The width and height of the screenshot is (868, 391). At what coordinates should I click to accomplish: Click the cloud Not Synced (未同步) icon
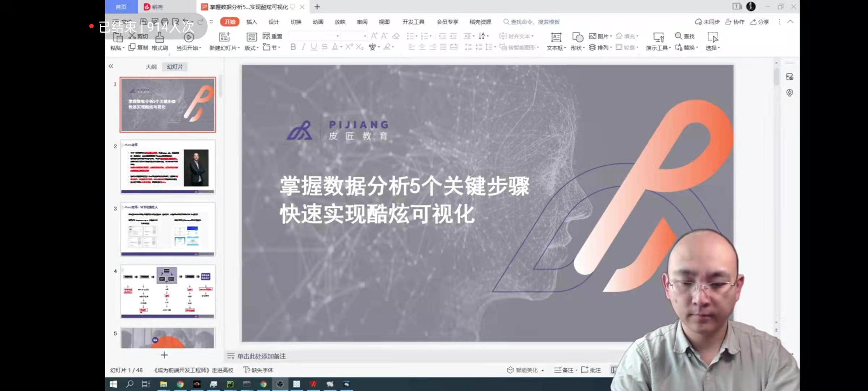pos(698,22)
